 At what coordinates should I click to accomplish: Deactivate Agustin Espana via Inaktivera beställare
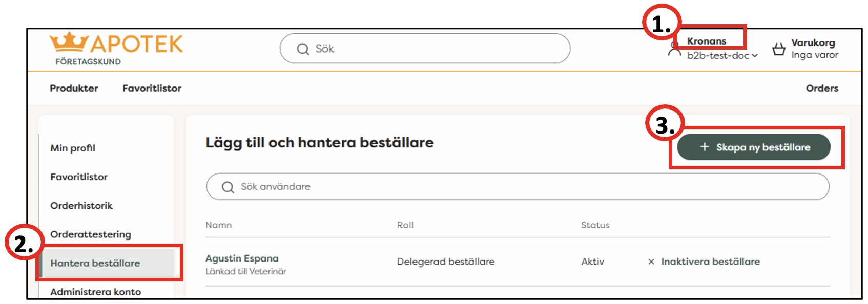(711, 261)
